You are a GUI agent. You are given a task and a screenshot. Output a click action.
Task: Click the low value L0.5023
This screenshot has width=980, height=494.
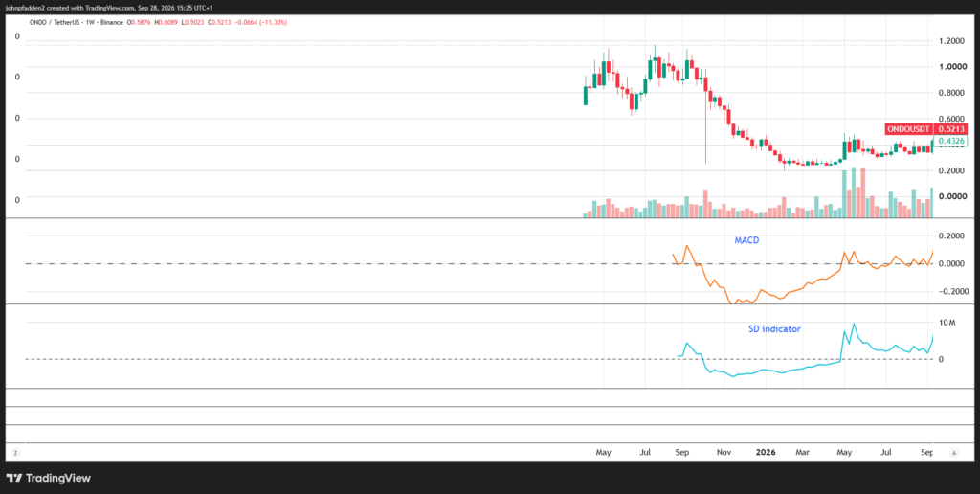tap(193, 23)
